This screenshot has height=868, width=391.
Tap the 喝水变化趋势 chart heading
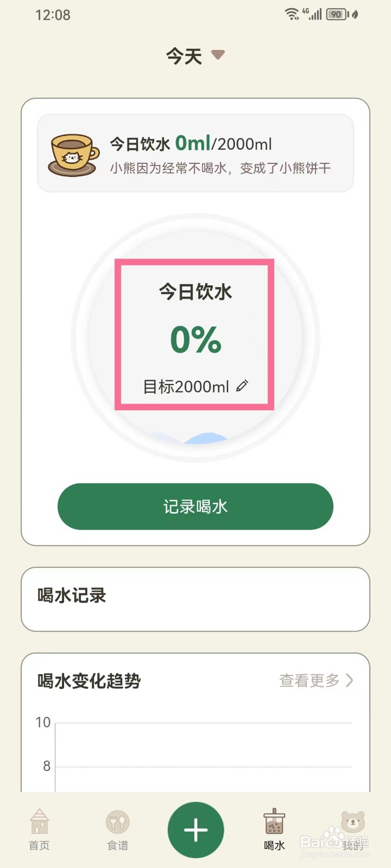(90, 680)
